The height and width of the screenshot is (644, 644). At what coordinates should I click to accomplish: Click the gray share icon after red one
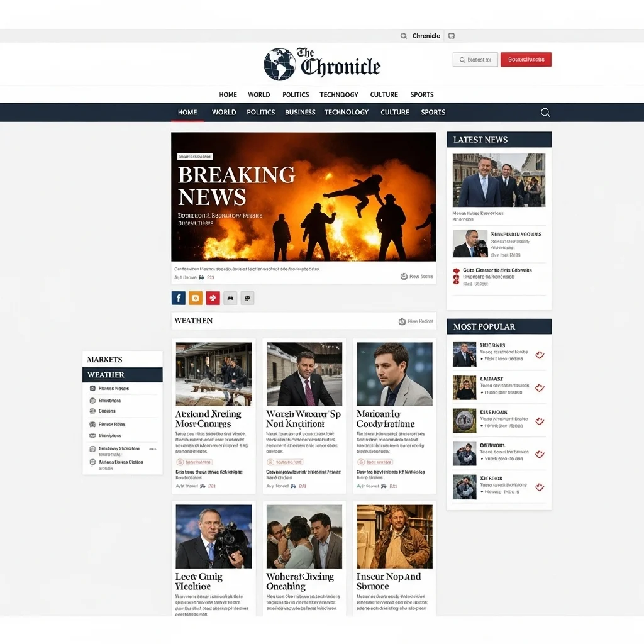231,298
